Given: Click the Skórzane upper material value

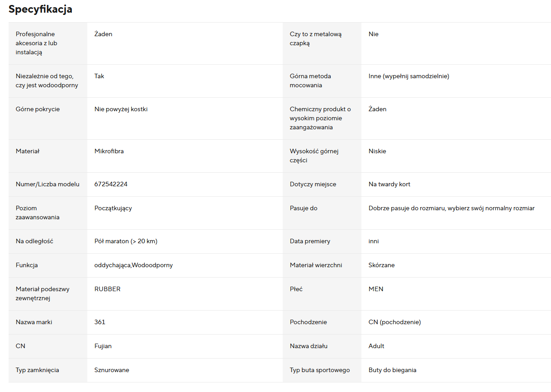Looking at the screenshot, I should pyautogui.click(x=381, y=265).
